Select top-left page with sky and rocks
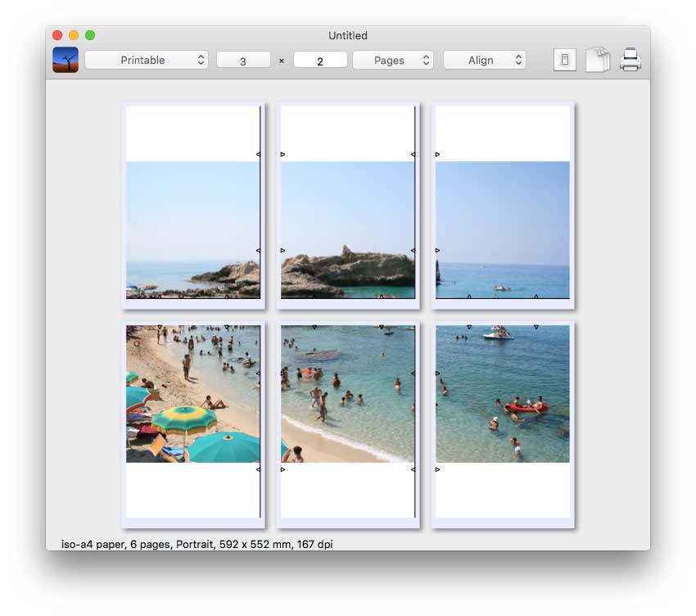The width and height of the screenshot is (696, 616). point(193,206)
